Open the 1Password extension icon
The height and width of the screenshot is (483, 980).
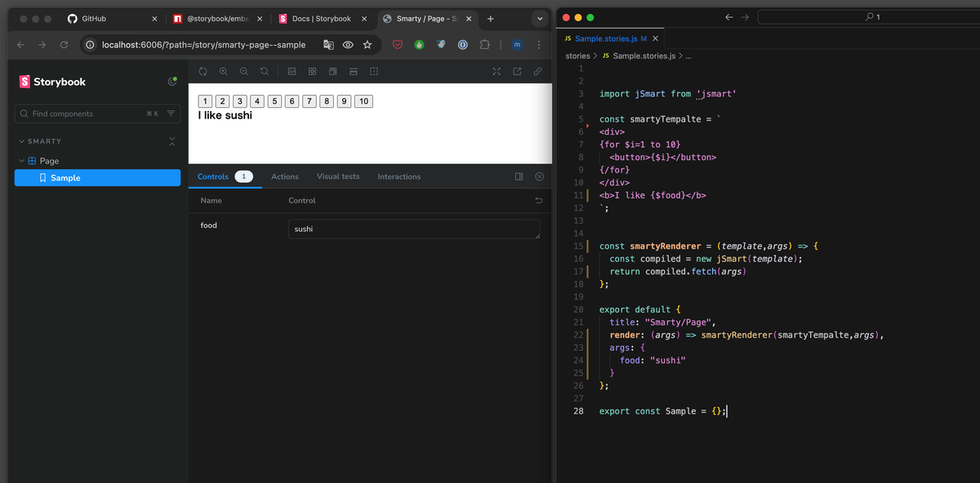[462, 45]
